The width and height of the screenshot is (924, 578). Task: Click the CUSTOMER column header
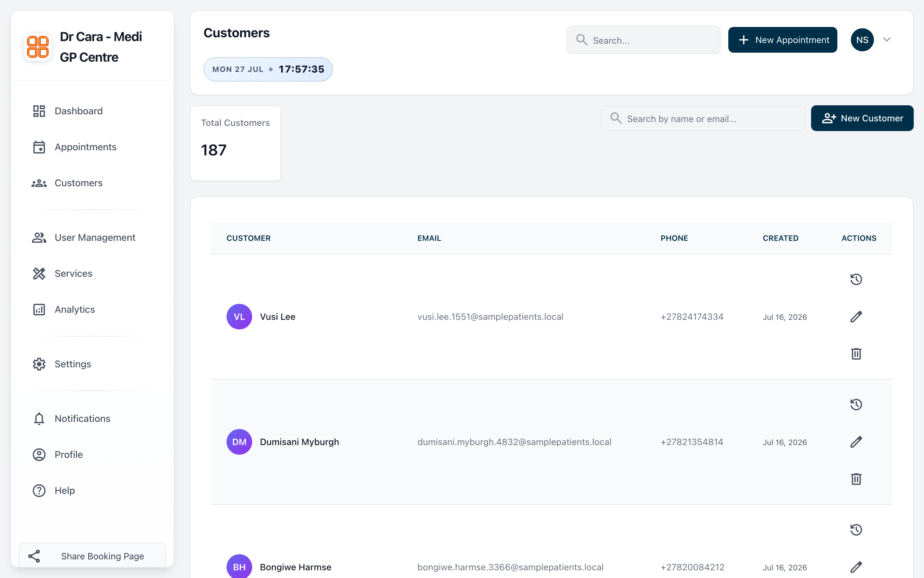[249, 238]
